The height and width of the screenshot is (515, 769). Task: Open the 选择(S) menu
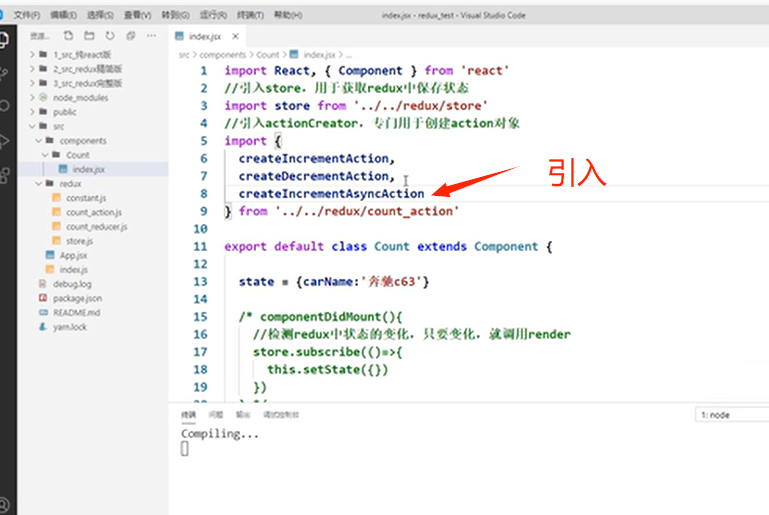point(100,15)
